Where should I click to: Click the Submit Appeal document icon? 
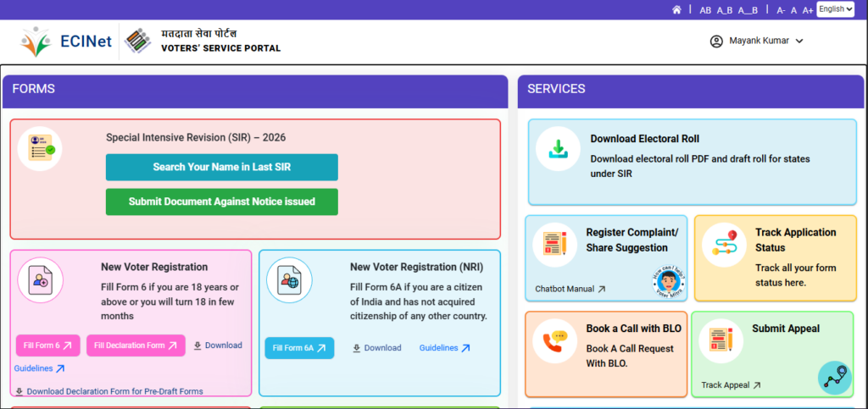[721, 341]
